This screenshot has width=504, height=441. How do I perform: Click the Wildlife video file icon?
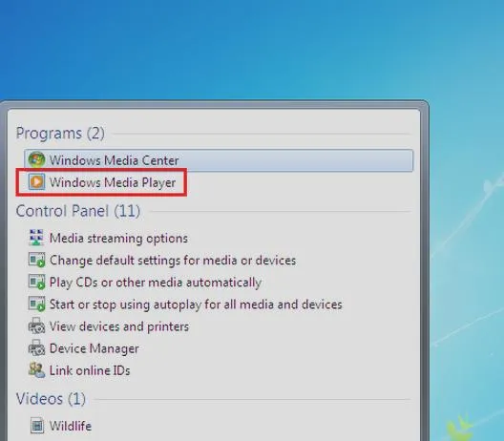pos(37,426)
